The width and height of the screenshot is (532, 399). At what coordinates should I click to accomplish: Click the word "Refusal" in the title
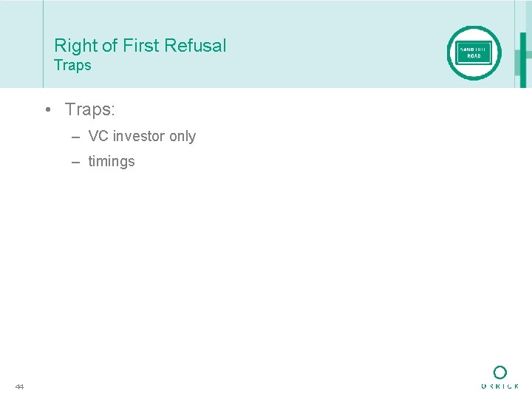point(197,46)
